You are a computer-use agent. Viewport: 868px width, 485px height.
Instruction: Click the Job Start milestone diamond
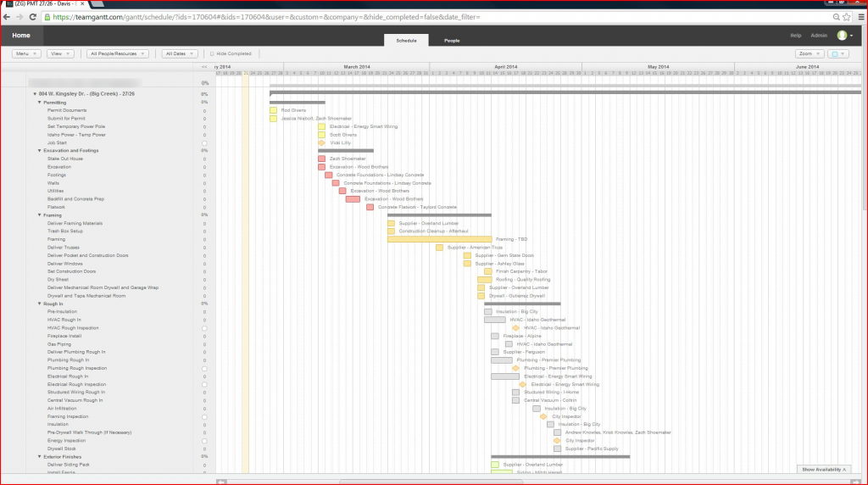pos(321,142)
